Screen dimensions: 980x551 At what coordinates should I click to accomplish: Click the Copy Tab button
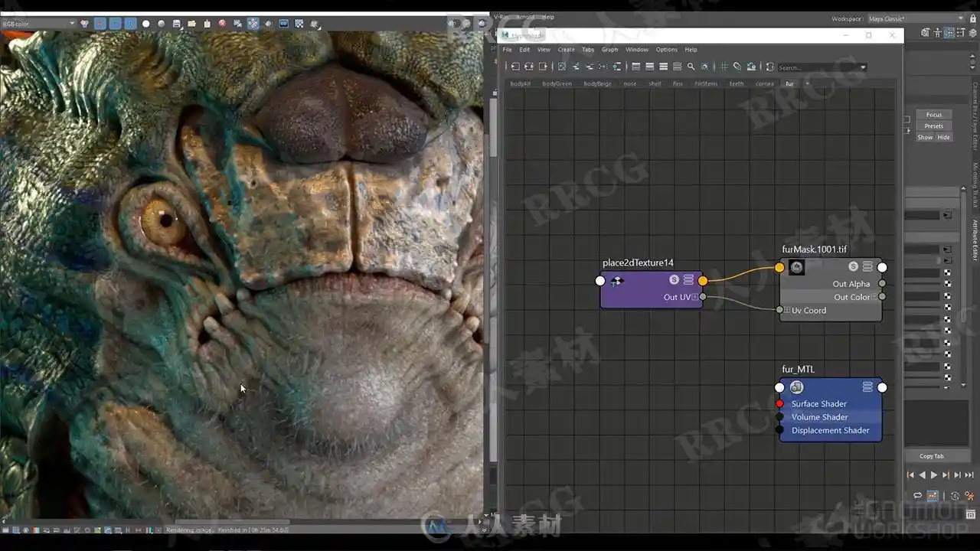[932, 456]
